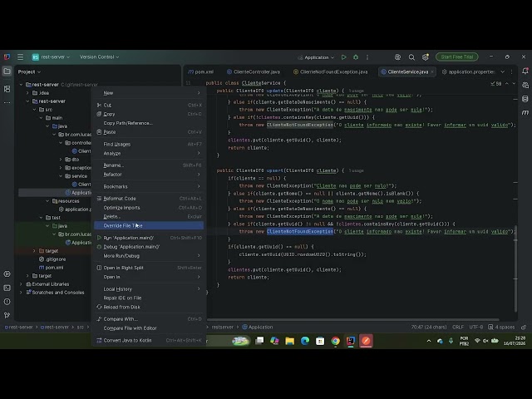Click the 4 spaces indent status

pos(501,327)
